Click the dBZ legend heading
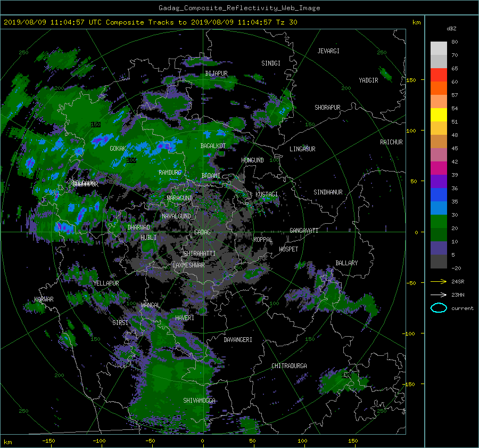This screenshot has height=448, width=479. [451, 28]
